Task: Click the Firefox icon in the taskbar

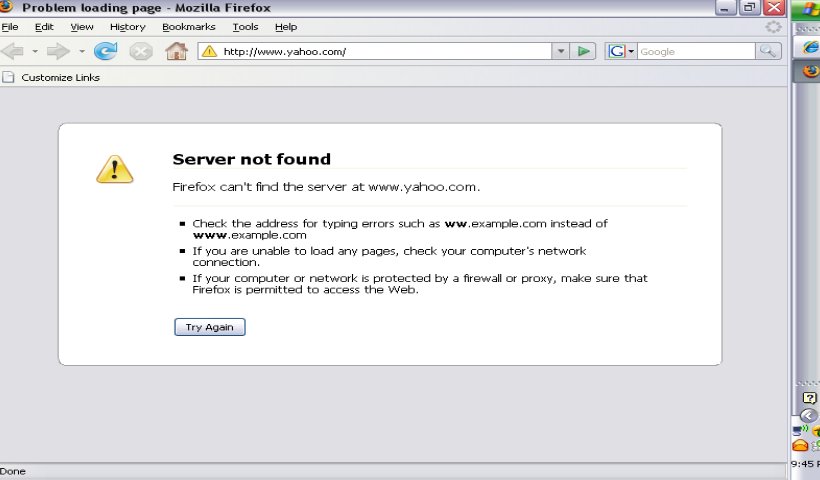Action: 810,71
